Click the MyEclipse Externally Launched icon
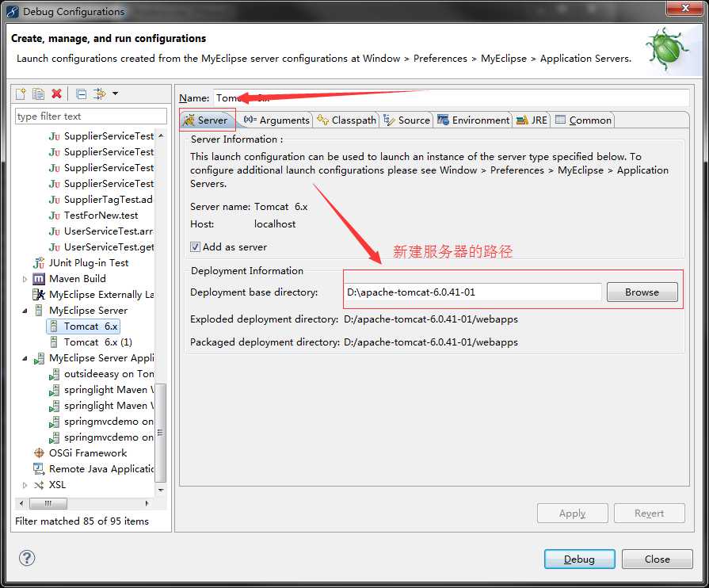This screenshot has width=709, height=588. [39, 295]
